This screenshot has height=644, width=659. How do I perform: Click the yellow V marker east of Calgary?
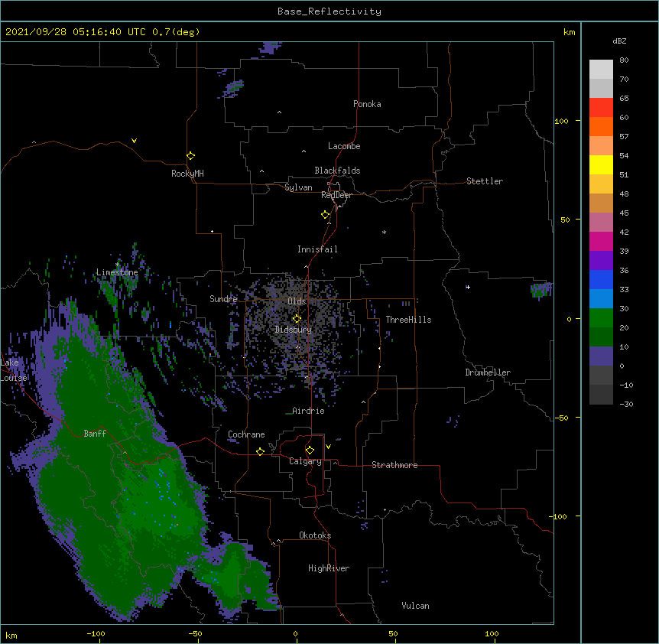point(328,447)
